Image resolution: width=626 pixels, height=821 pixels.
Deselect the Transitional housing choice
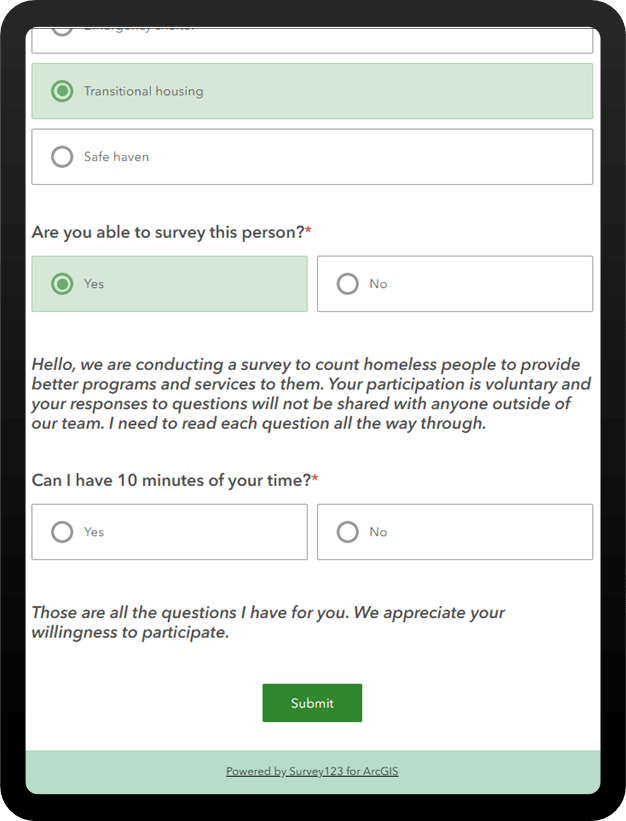(x=312, y=90)
